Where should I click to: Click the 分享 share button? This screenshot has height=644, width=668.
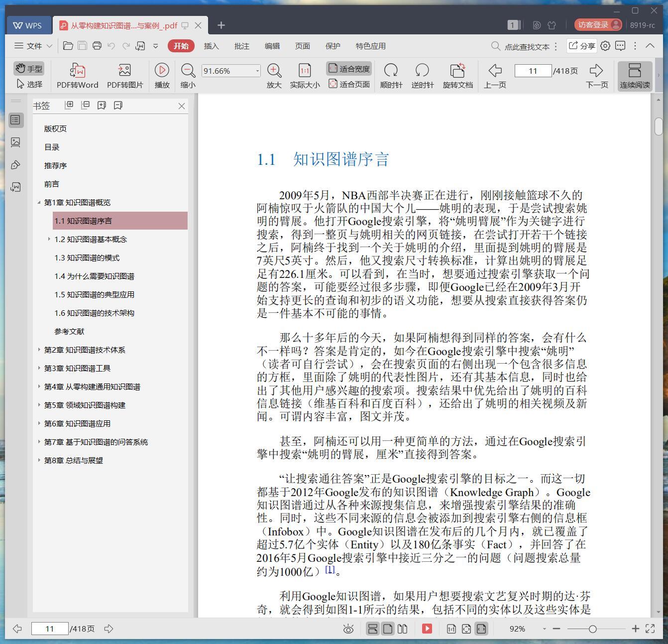point(582,46)
